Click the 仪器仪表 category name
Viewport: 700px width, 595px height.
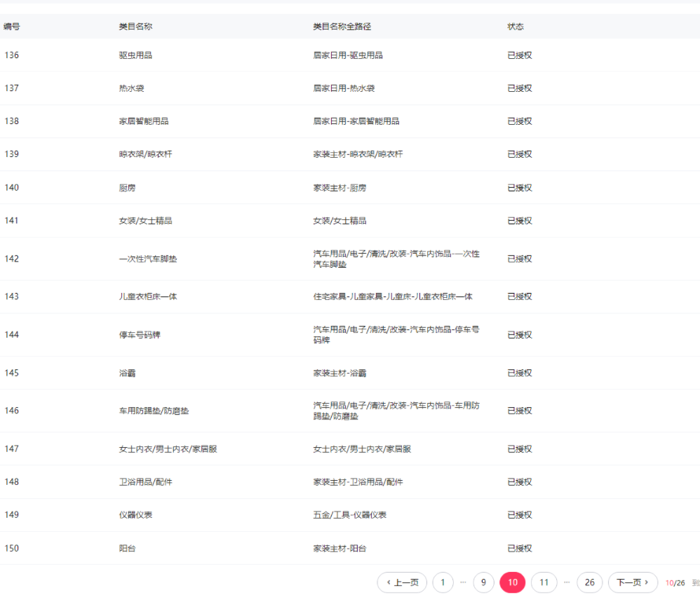click(x=135, y=515)
